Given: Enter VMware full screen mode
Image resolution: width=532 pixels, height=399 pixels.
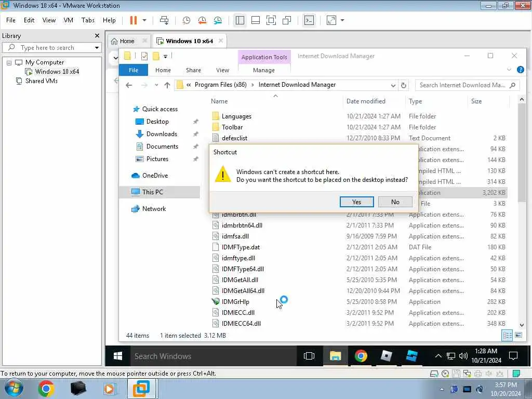Looking at the screenshot, I should point(271,20).
